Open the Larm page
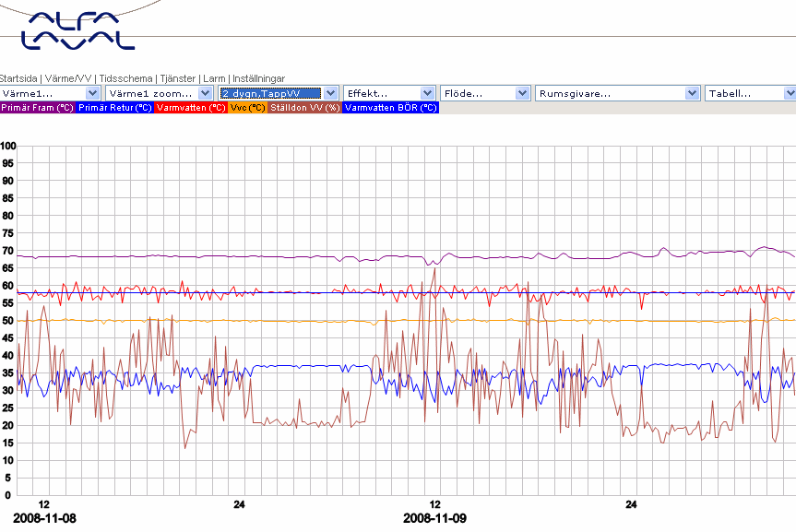This screenshot has width=796, height=532. point(214,78)
